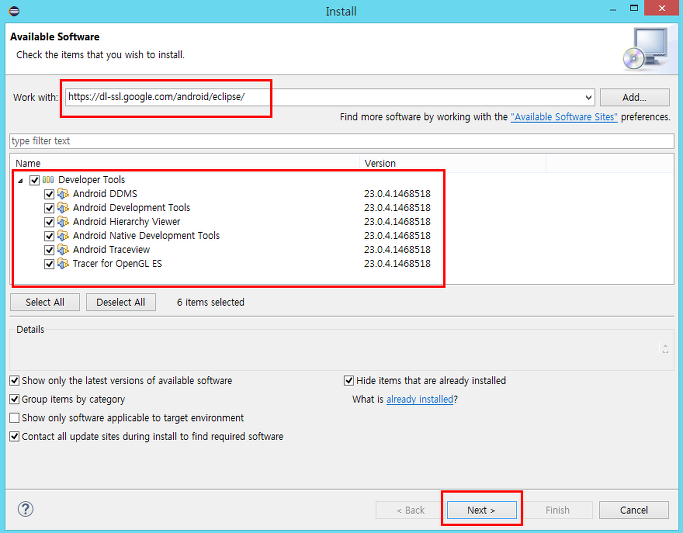Select the Android Traceview row text
This screenshot has height=533, width=683.
pyautogui.click(x=112, y=249)
